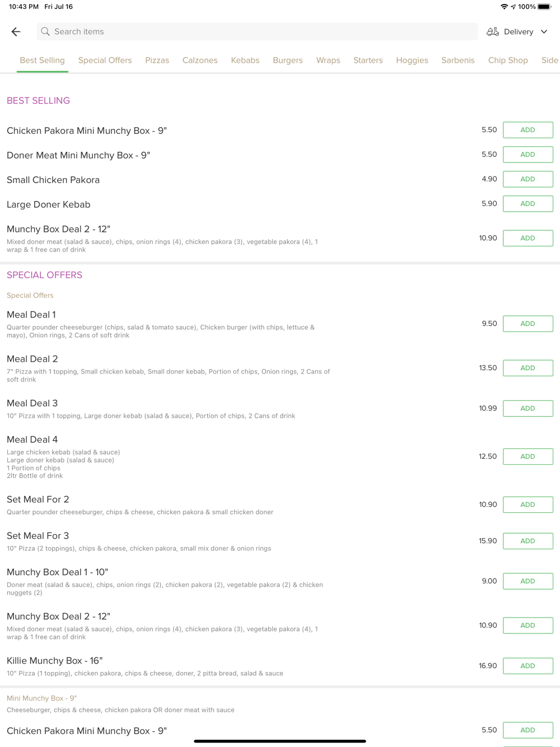Tap the Wi-Fi status icon
The image size is (560, 747).
(x=504, y=7)
